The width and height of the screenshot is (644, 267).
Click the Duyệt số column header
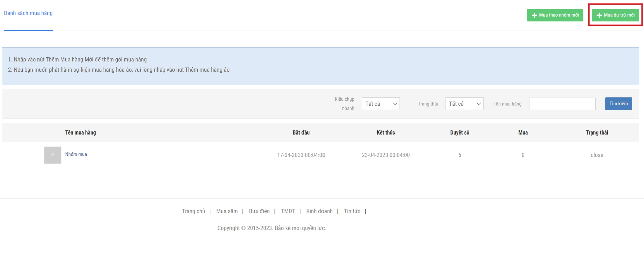pos(460,133)
